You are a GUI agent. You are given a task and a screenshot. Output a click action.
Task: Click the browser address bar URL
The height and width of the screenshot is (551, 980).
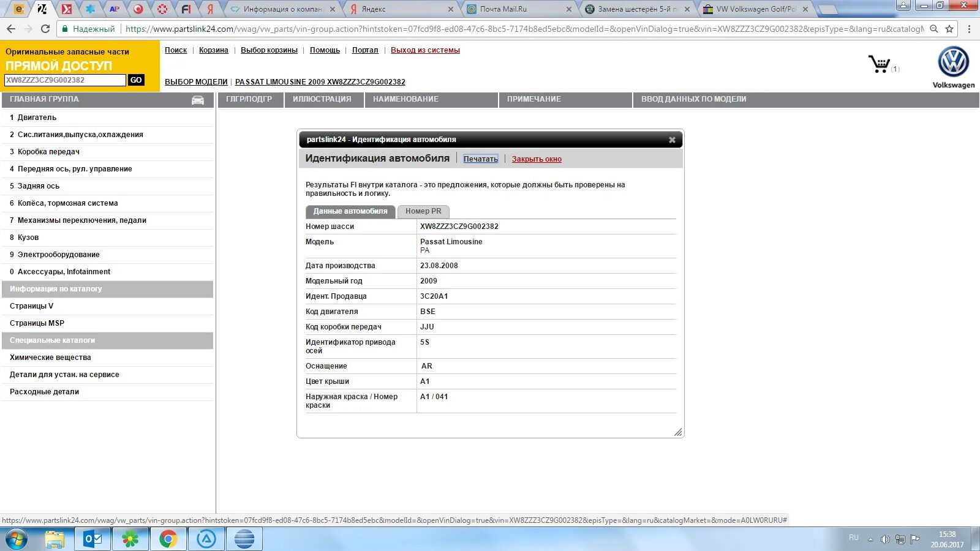524,29
